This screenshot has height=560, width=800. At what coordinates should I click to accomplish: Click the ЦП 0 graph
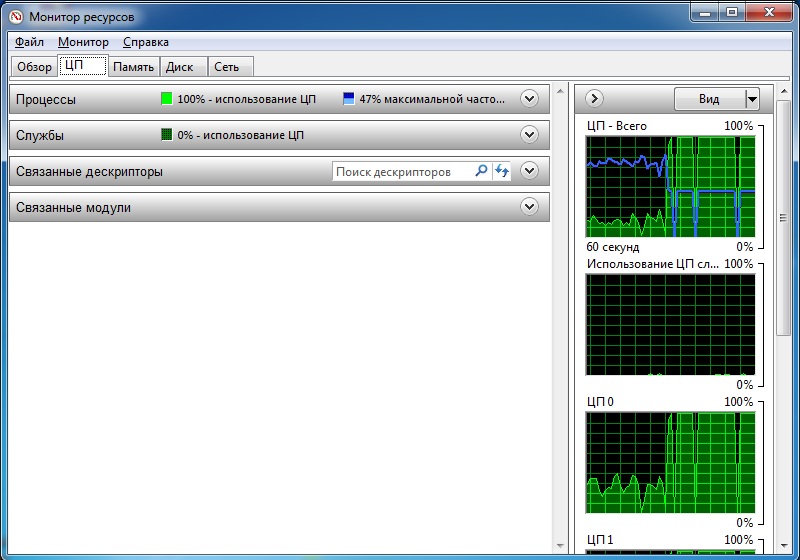670,463
